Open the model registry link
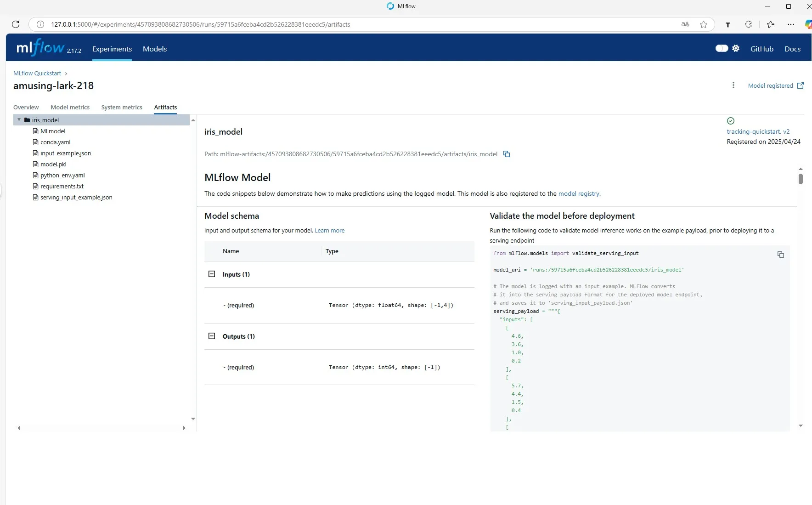The width and height of the screenshot is (812, 505). point(579,193)
